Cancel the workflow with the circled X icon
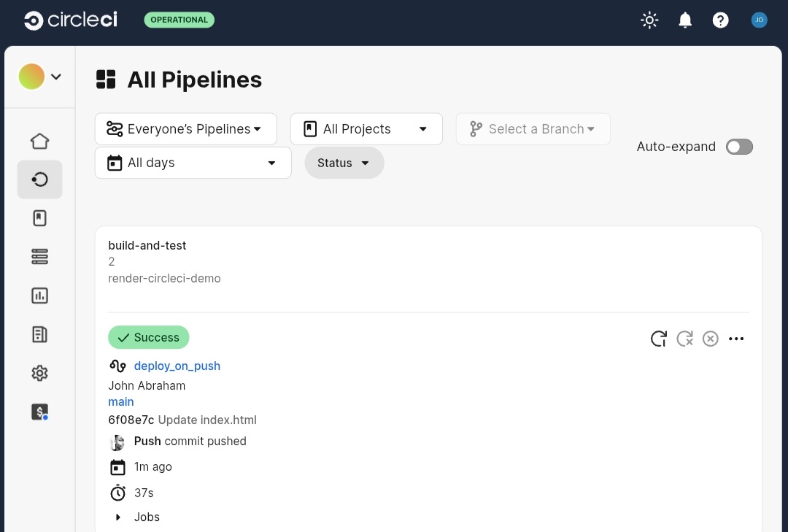Viewport: 788px width, 532px height. pyautogui.click(x=711, y=339)
